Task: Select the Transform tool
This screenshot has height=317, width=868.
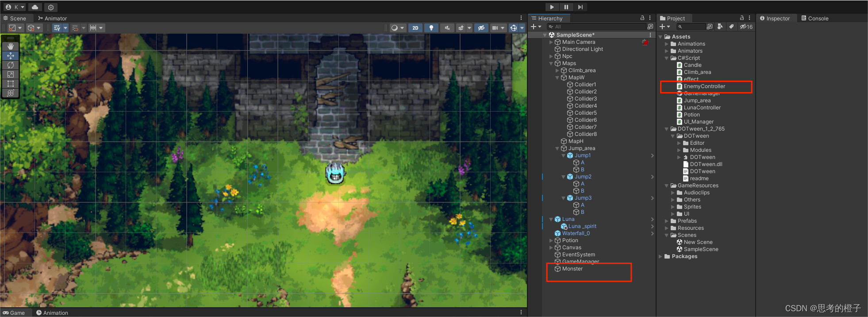Action: [x=11, y=93]
